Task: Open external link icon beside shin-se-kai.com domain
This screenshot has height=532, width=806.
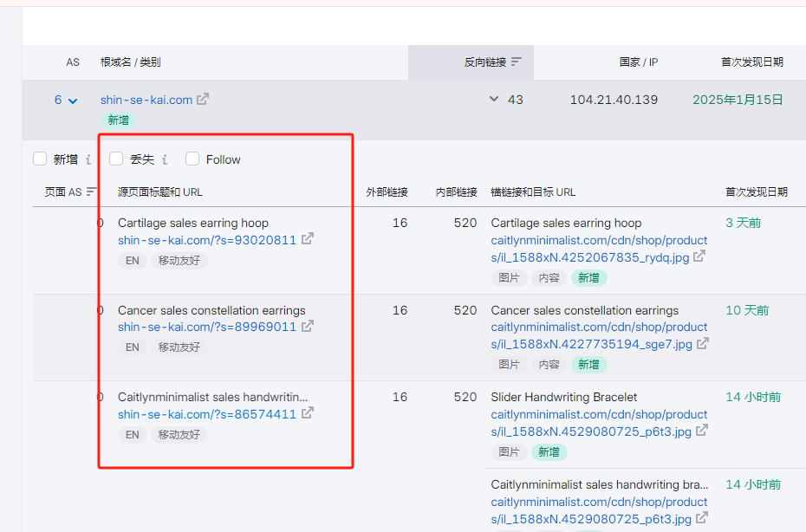Action: point(203,99)
